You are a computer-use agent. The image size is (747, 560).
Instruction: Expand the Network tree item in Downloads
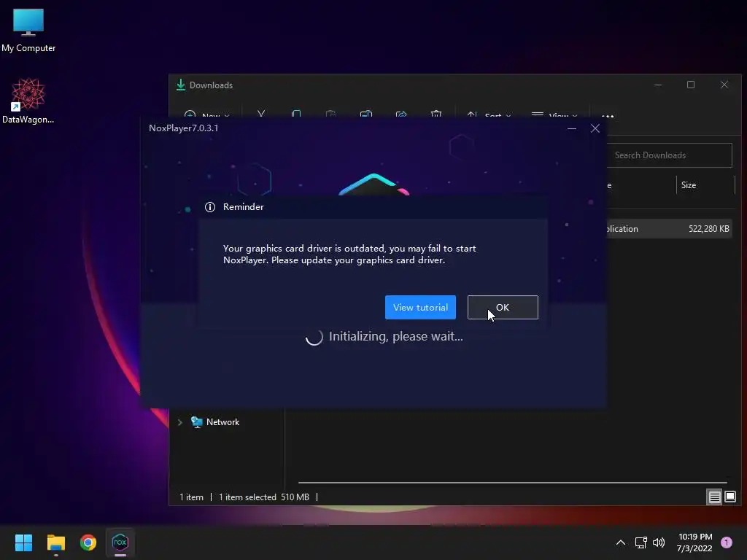click(180, 422)
